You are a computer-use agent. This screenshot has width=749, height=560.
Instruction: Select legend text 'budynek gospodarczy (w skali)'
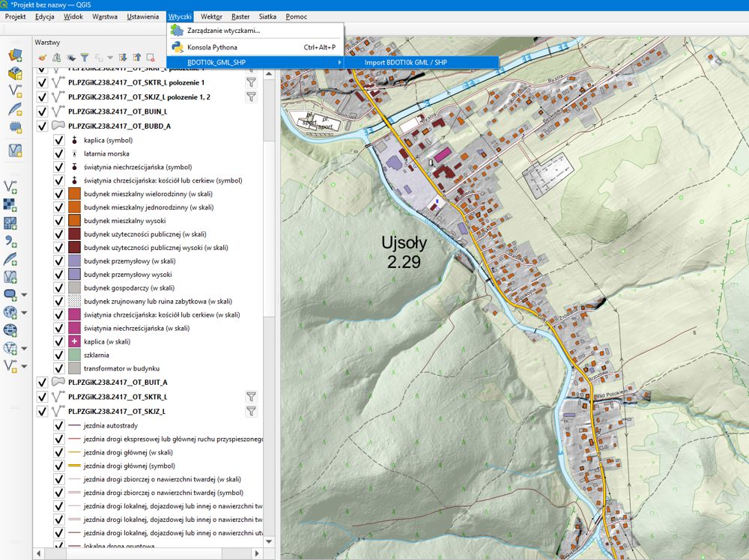pos(129,288)
